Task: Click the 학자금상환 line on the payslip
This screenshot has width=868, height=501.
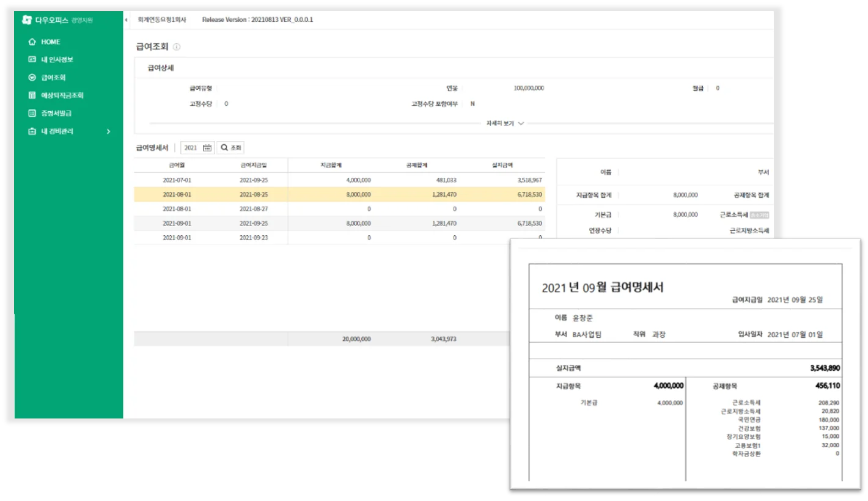Action: coord(746,454)
